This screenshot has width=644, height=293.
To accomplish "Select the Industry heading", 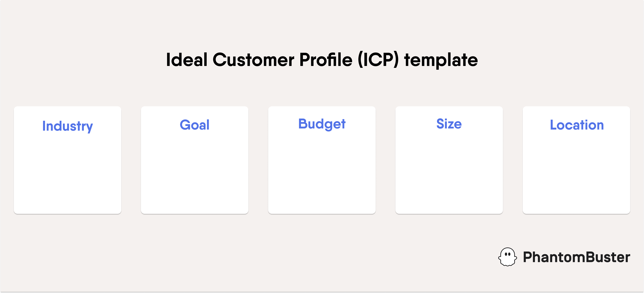I will click(67, 126).
